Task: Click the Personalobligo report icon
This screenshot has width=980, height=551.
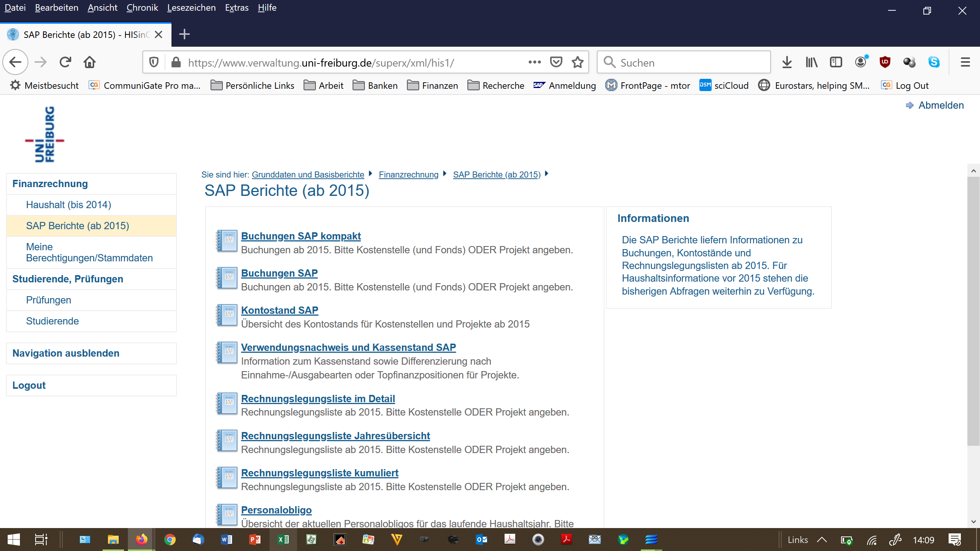Action: (227, 515)
